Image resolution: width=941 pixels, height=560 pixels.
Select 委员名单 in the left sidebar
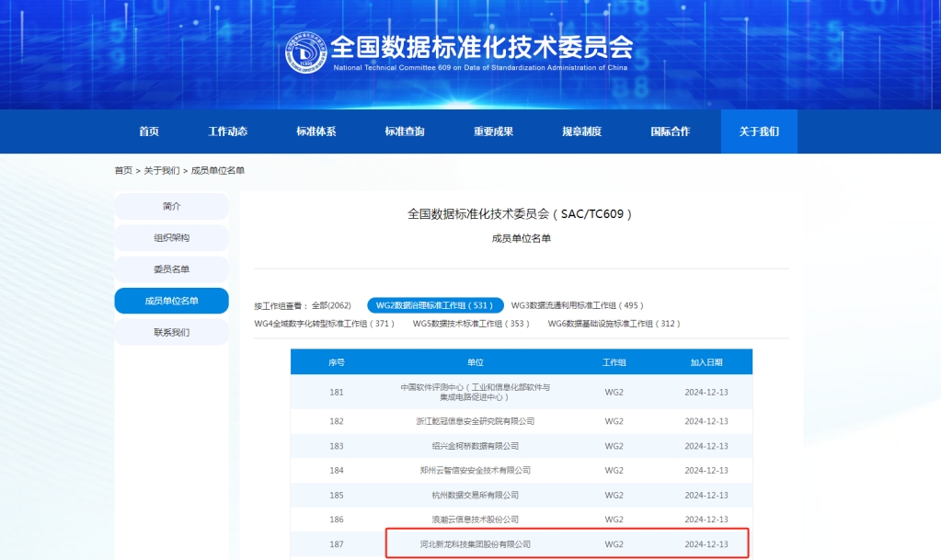point(171,269)
